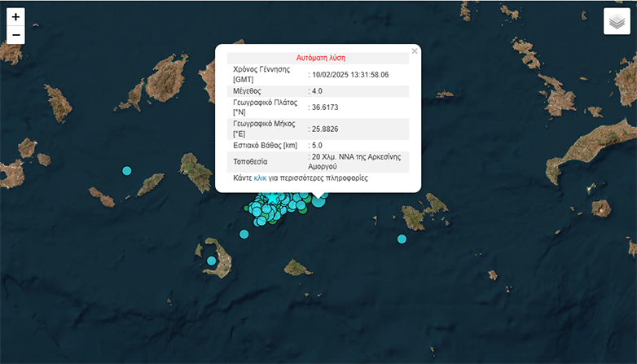Zoom in on the map
Viewport: 637px width, 364px height.
click(15, 17)
